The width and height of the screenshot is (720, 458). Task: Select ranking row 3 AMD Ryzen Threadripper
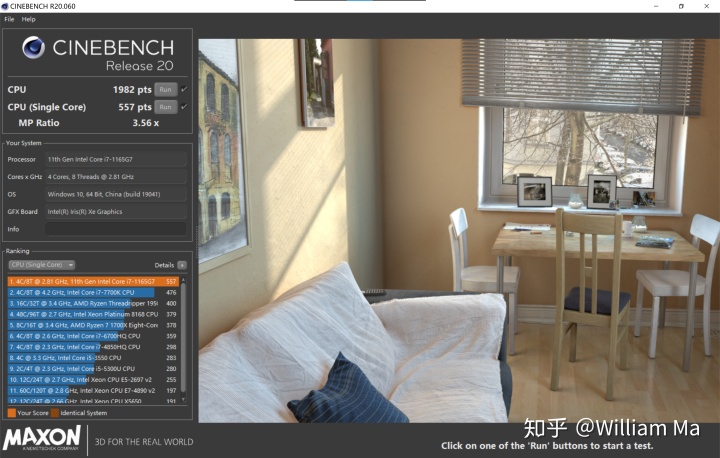[93, 303]
